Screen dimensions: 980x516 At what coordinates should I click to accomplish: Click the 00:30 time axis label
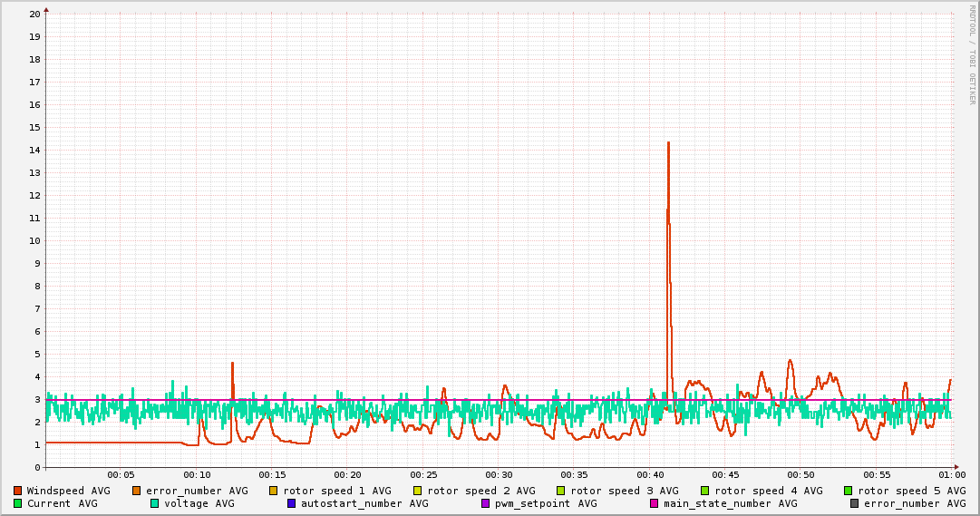click(499, 474)
